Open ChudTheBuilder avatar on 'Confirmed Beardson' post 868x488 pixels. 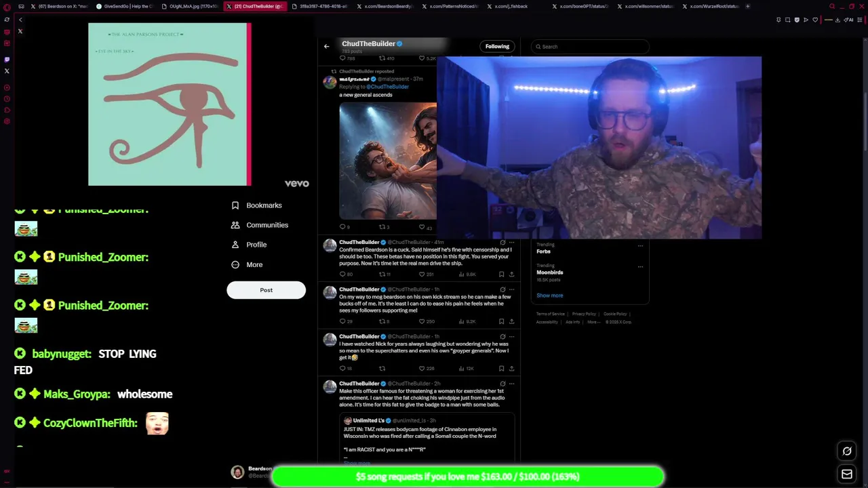pos(330,245)
